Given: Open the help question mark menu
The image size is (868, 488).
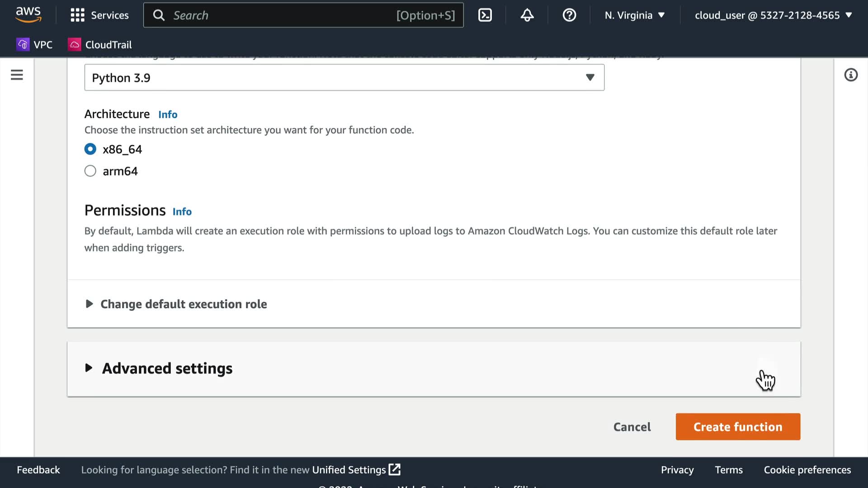Looking at the screenshot, I should point(569,15).
